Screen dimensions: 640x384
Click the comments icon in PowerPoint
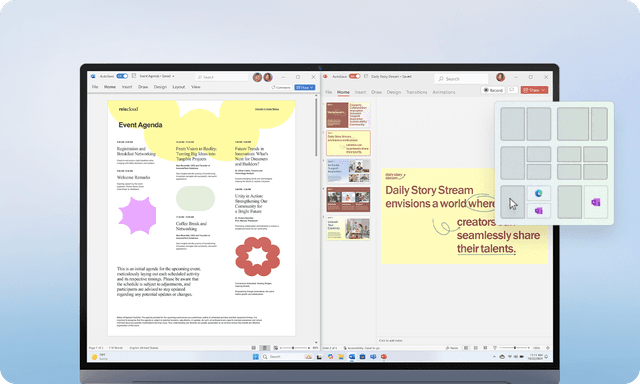[513, 90]
